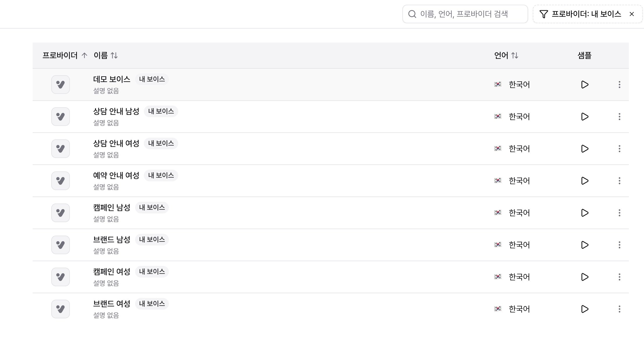Click 설명 없음 under 브랜드 남성
Screen dimensions: 644x344
pos(106,251)
